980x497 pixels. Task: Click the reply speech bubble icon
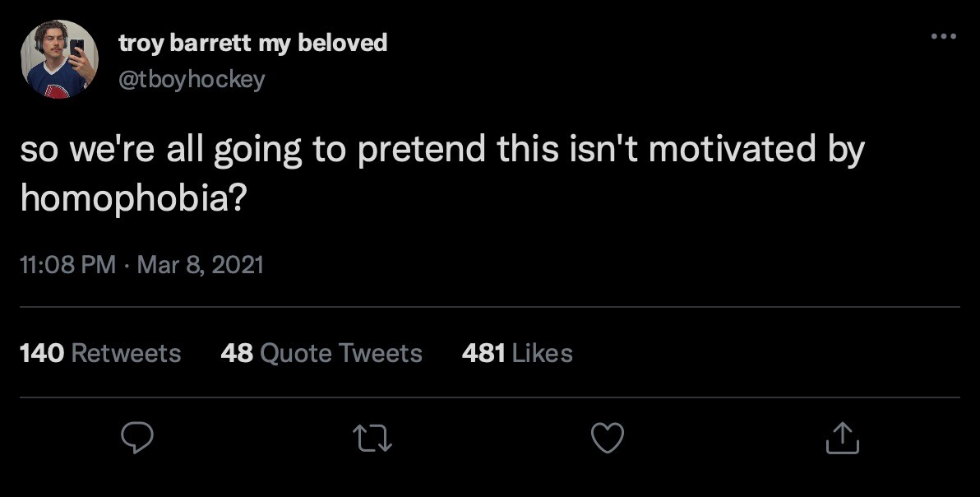point(137,439)
